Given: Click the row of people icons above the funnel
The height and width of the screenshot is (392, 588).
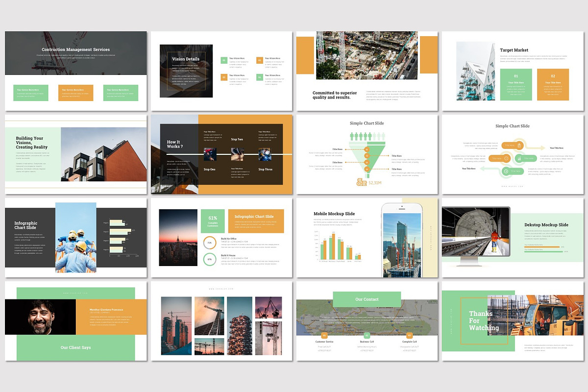Looking at the screenshot, I should [367, 136].
